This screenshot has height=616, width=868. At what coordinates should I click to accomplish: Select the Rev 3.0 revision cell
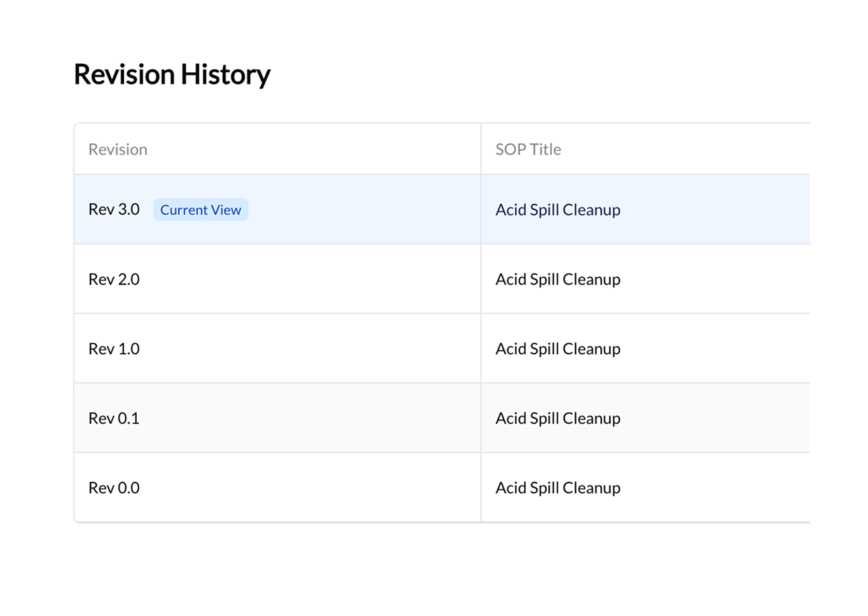pos(278,209)
